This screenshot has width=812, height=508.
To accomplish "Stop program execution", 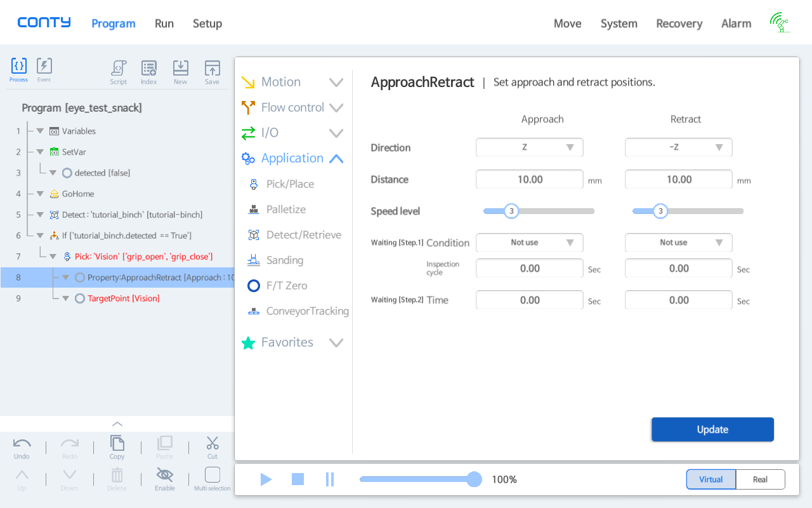I will (298, 479).
